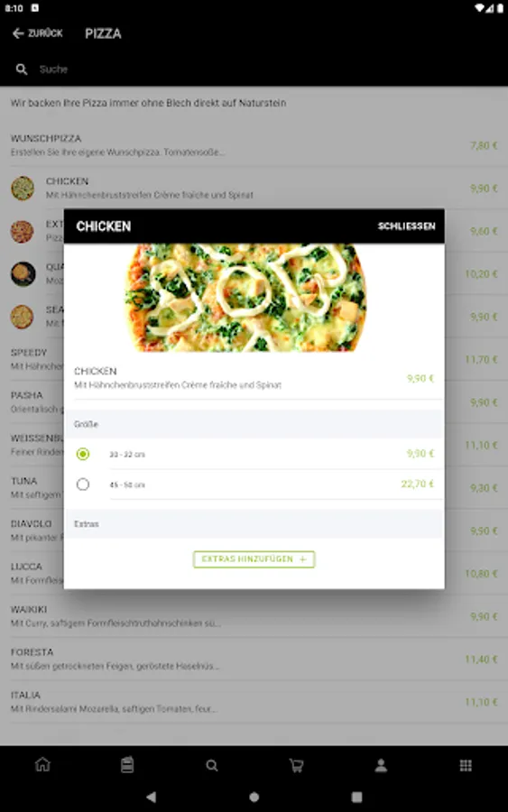Close the Chicken dialog via Schliessen
The height and width of the screenshot is (812, 508).
407,226
